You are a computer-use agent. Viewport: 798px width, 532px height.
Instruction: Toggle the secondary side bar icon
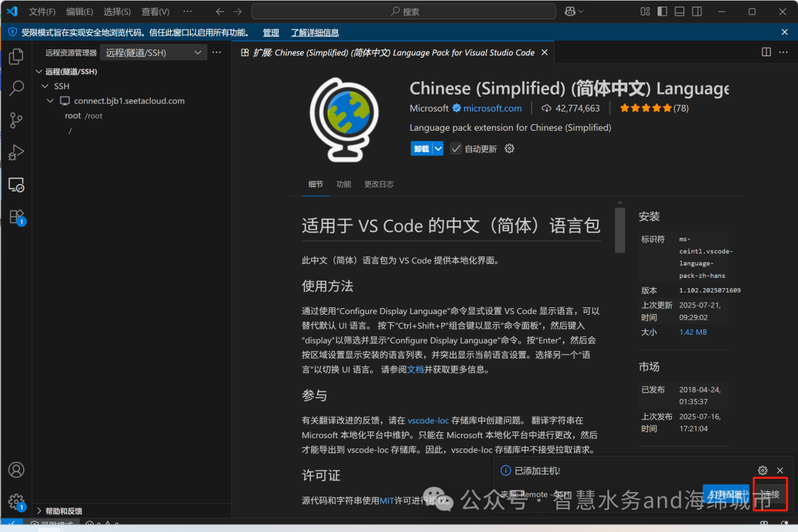[x=697, y=11]
